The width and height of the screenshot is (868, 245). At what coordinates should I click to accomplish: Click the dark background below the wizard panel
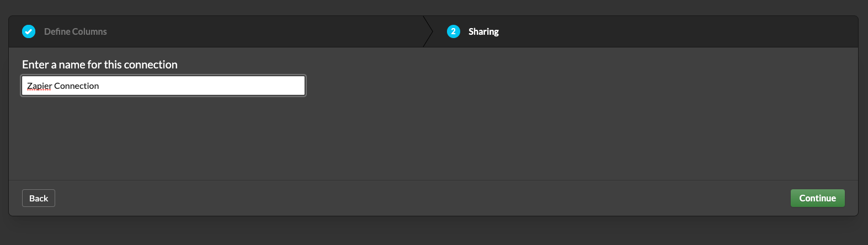coord(434,231)
